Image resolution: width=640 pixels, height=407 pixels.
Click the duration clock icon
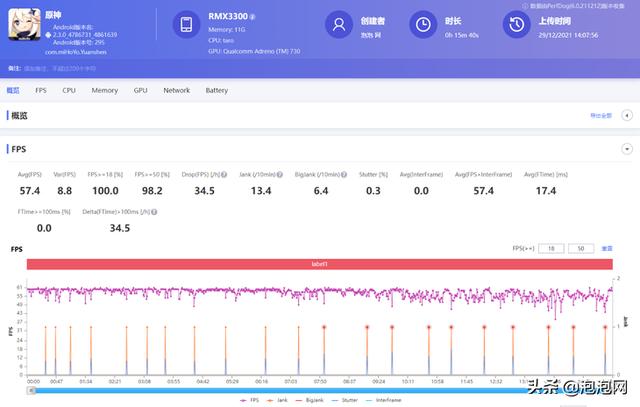click(x=423, y=24)
